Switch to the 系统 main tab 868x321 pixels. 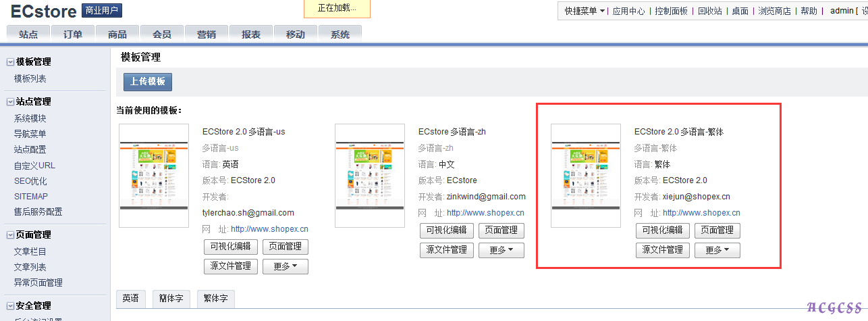click(340, 34)
